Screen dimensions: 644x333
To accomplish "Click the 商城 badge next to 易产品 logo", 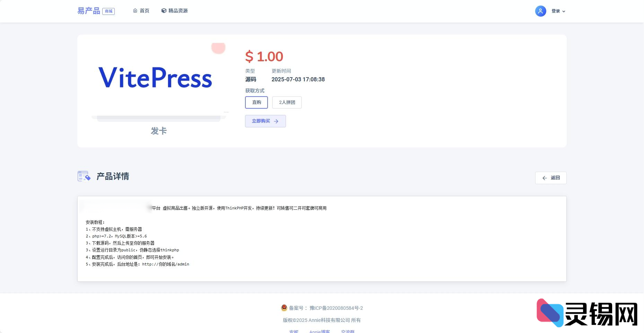I will click(x=108, y=11).
